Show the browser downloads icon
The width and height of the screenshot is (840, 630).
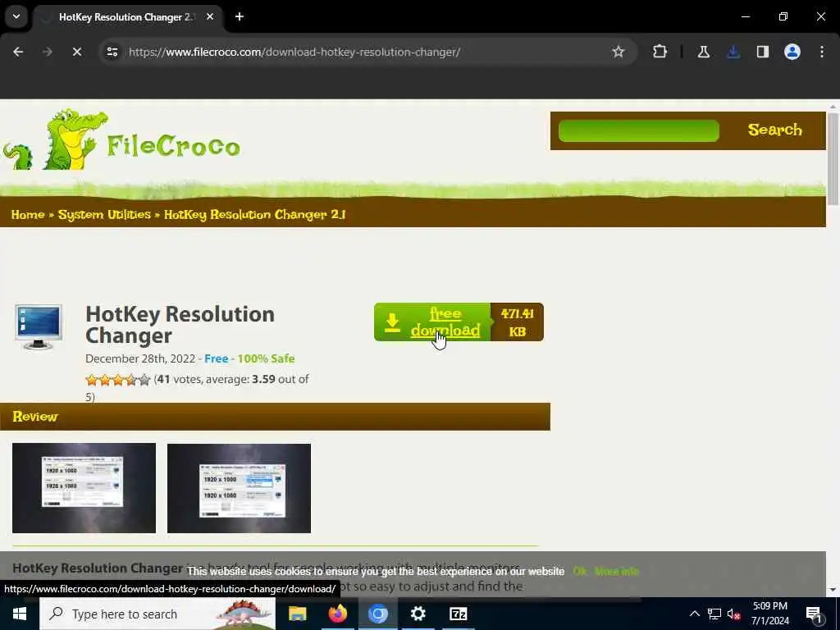733,52
